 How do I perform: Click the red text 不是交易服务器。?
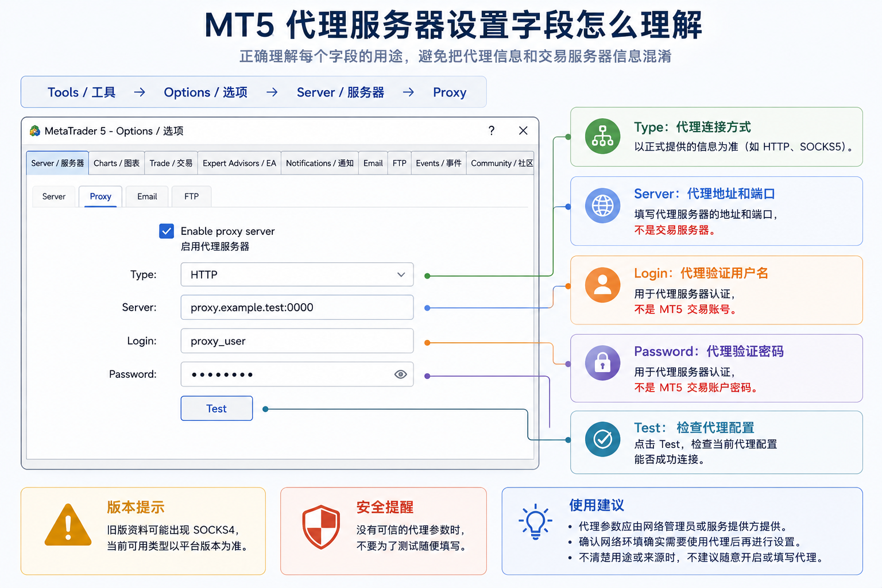(675, 230)
